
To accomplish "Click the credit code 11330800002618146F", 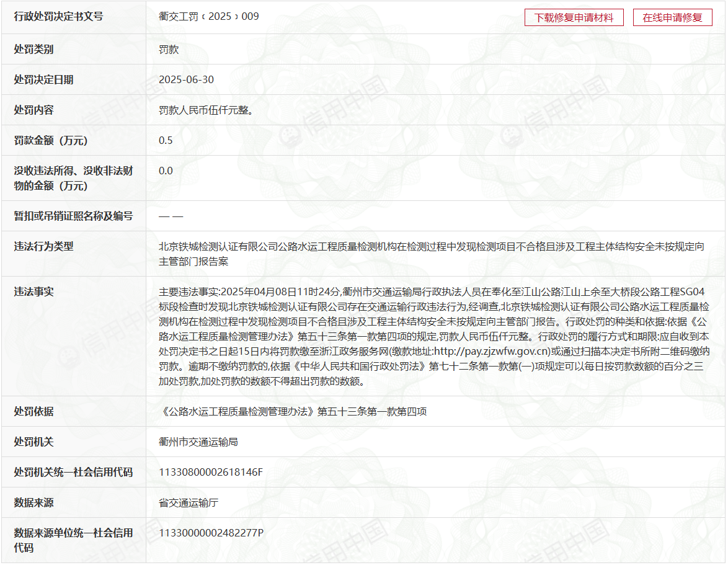I will pyautogui.click(x=211, y=473).
